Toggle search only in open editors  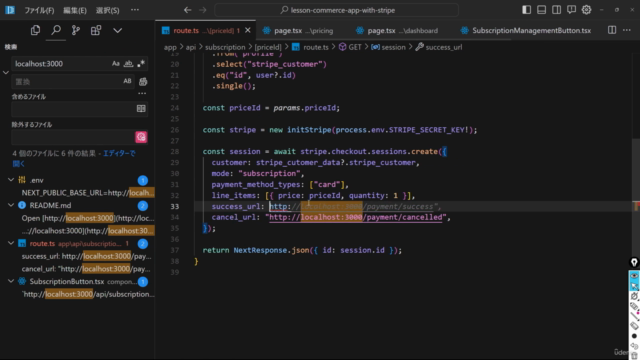(141, 109)
